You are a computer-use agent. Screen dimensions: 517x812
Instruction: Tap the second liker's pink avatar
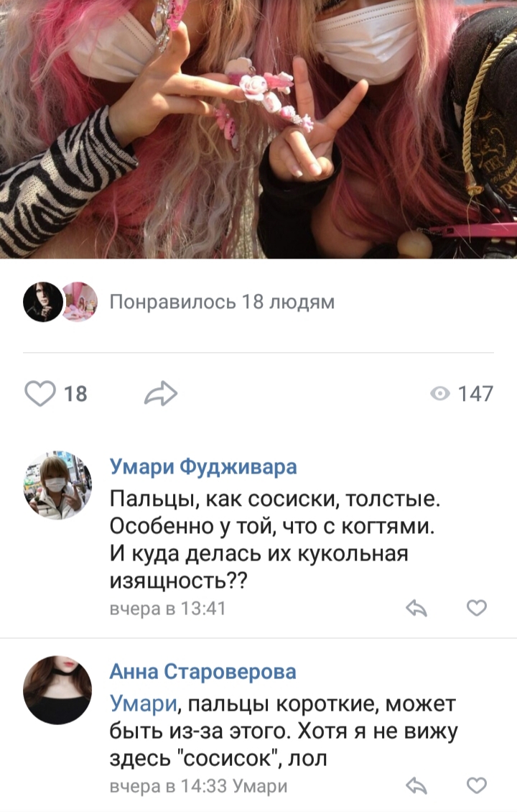coord(80,302)
